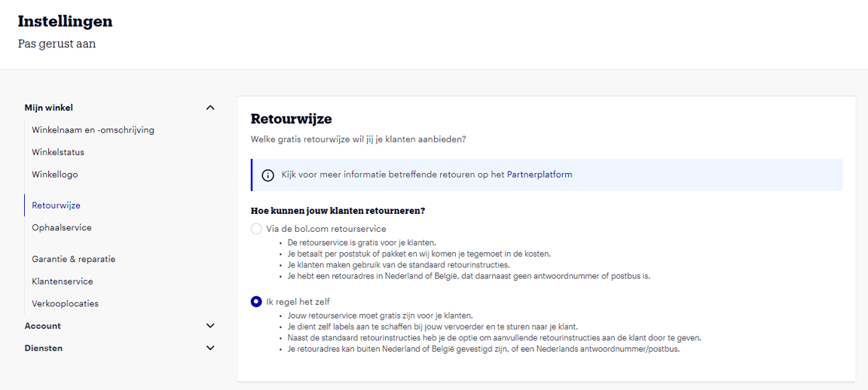Viewport: 868px width, 390px height.
Task: Select Retourwijze in the sidebar
Action: 56,205
